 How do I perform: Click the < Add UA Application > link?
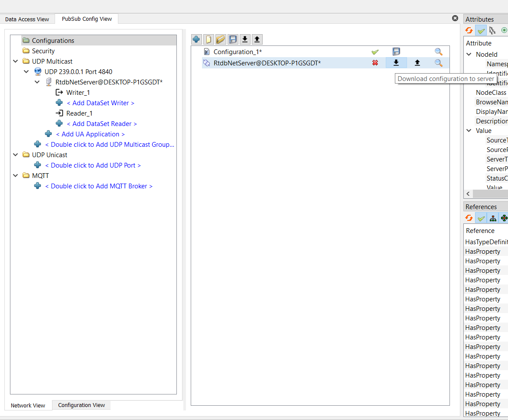(x=91, y=134)
